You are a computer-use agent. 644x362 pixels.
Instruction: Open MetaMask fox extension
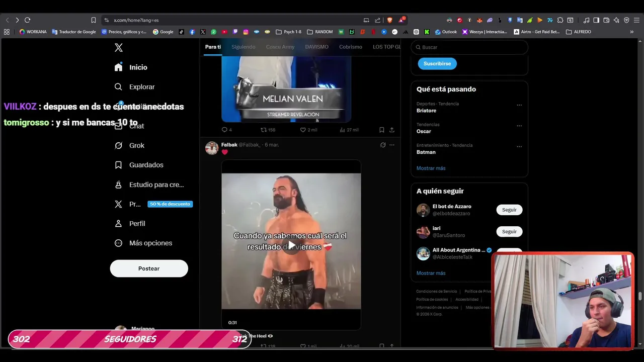[x=479, y=20]
